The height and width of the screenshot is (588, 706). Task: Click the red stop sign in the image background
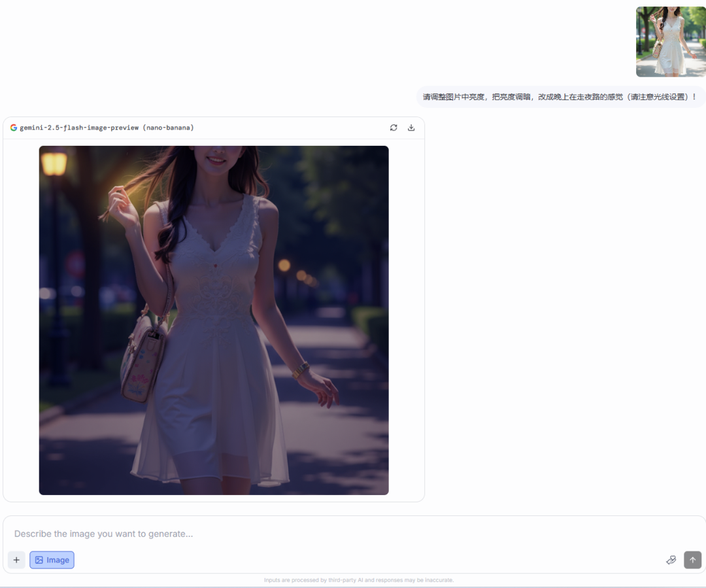tap(75, 264)
